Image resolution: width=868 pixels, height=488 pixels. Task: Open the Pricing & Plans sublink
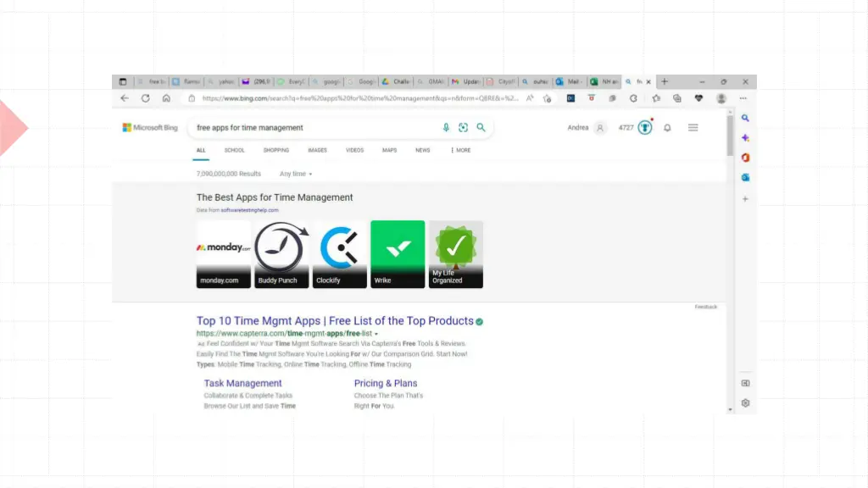tap(386, 384)
